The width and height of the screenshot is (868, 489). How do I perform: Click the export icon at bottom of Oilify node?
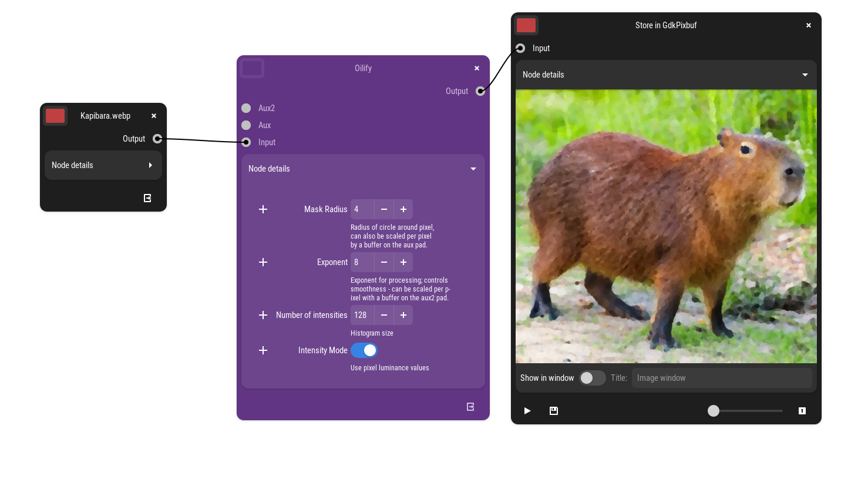coord(470,407)
